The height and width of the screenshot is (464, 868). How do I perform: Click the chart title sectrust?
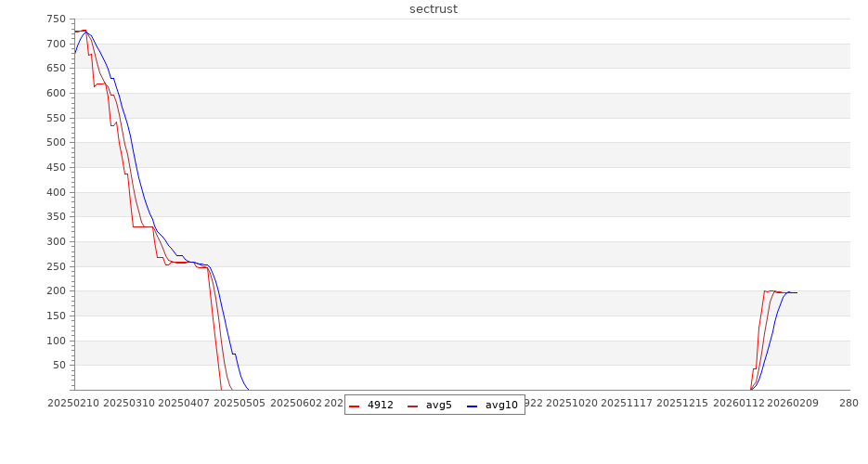pyautogui.click(x=434, y=9)
